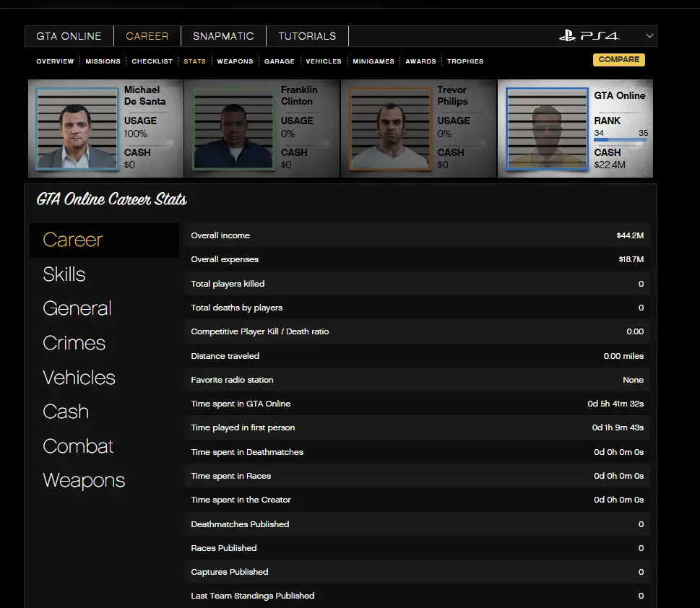Image resolution: width=700 pixels, height=608 pixels.
Task: Select the Cash stats category
Action: point(66,412)
